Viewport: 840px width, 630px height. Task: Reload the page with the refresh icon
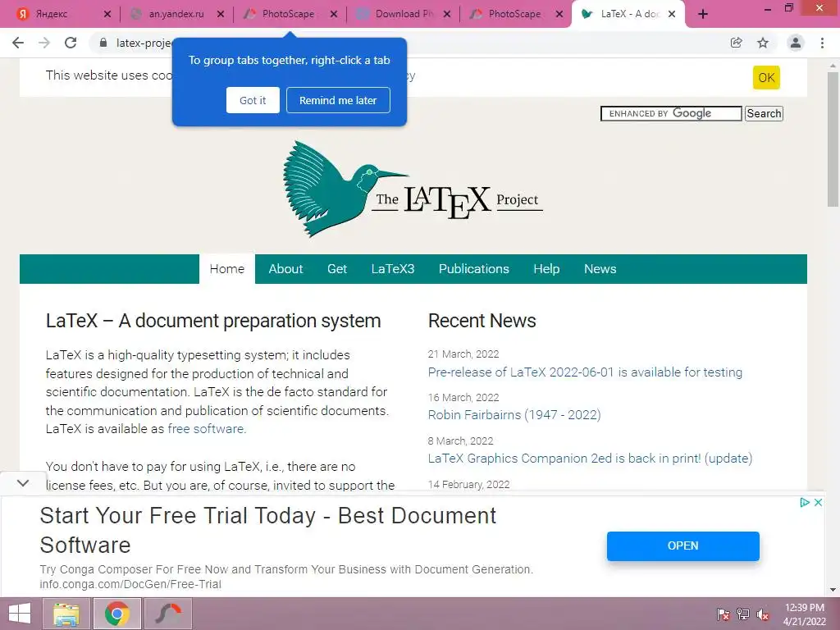coord(71,43)
